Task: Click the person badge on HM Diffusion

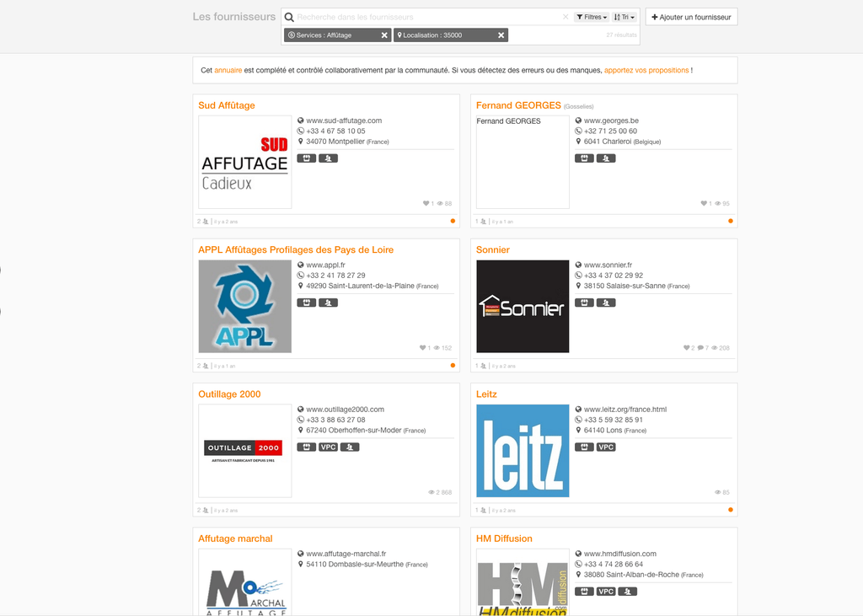Action: [x=627, y=592]
